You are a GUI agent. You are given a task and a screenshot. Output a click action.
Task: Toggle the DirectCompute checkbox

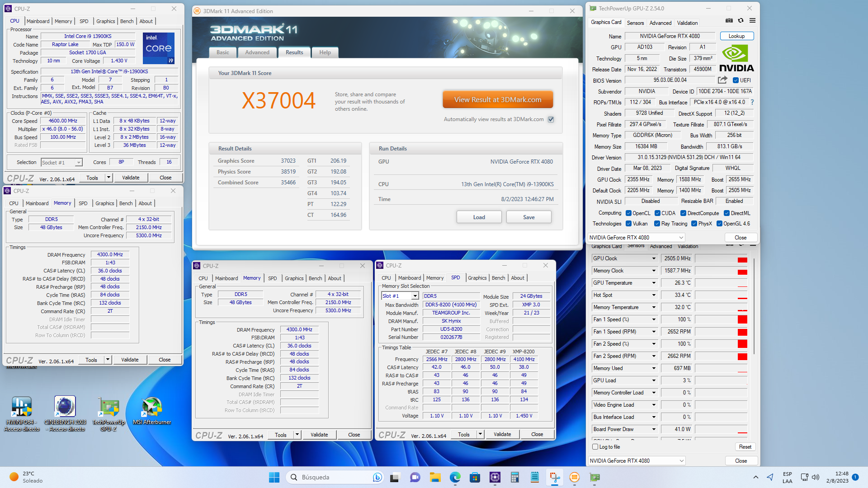click(684, 213)
